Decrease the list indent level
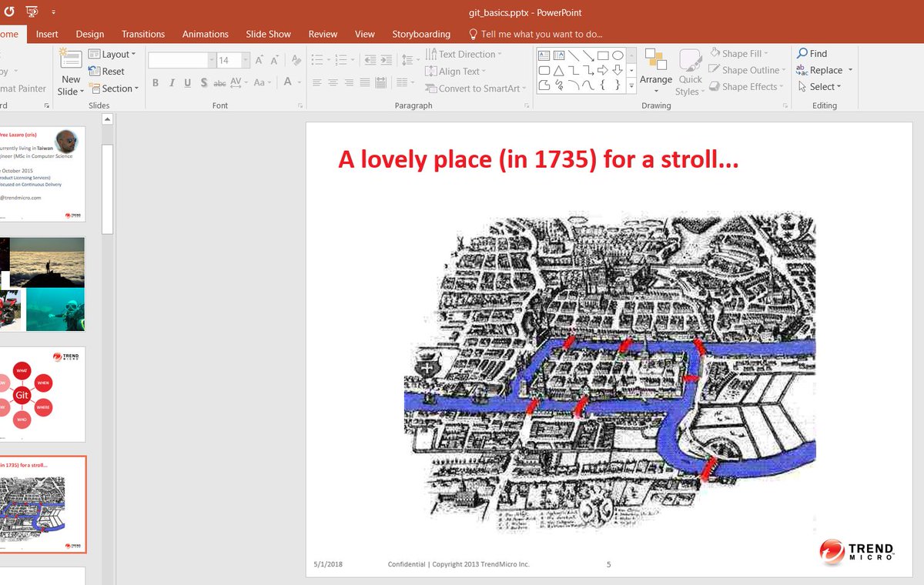Viewport: 924px width, 585px height. 370,60
